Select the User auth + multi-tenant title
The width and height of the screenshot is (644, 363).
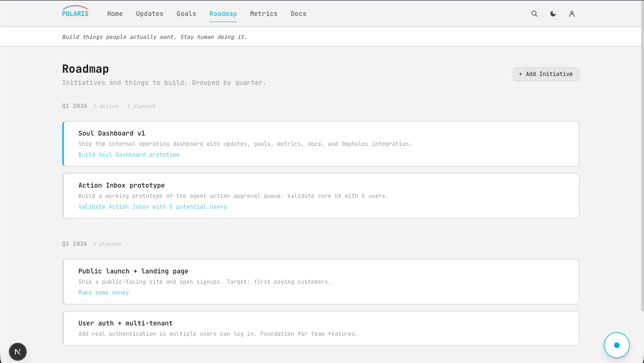click(x=126, y=323)
